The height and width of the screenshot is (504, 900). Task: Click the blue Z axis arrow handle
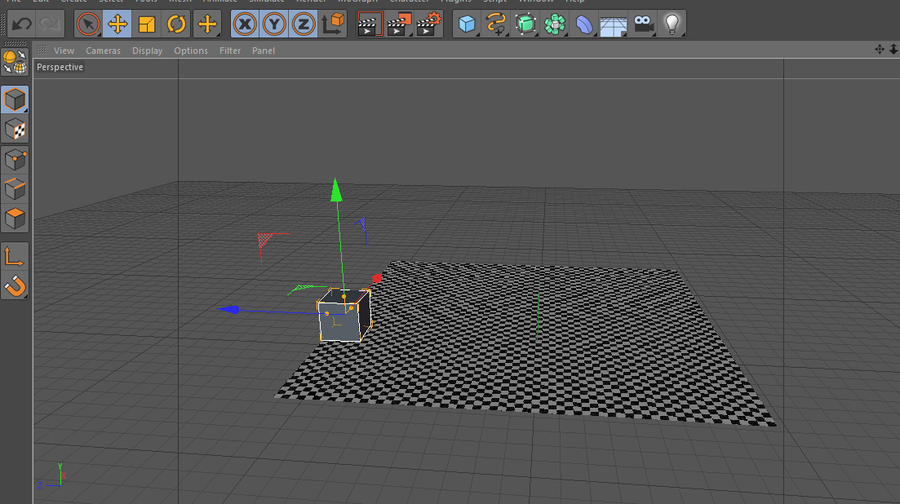[228, 309]
